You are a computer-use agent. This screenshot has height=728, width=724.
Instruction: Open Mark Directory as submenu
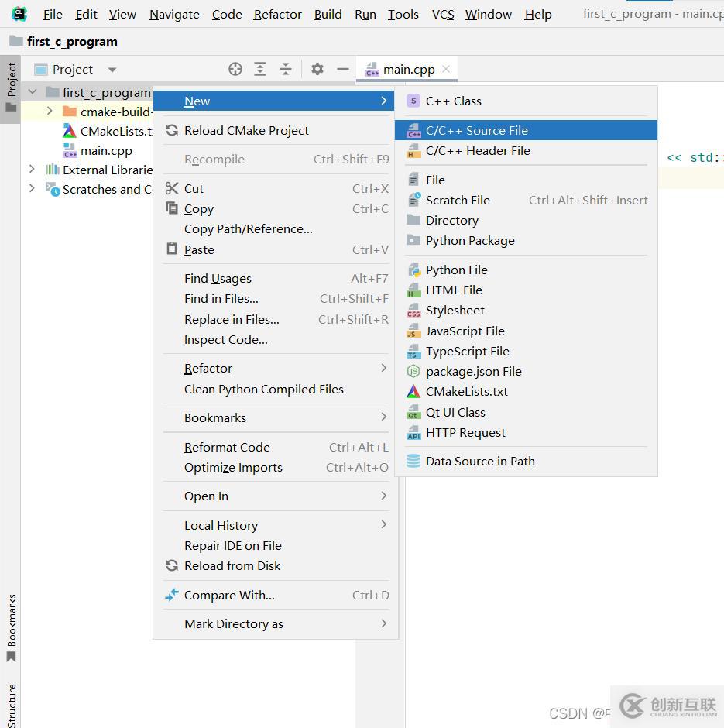tap(276, 624)
